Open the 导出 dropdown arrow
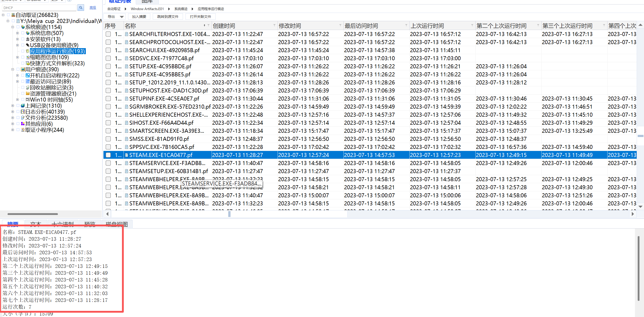This screenshot has width=644, height=317. point(122,17)
